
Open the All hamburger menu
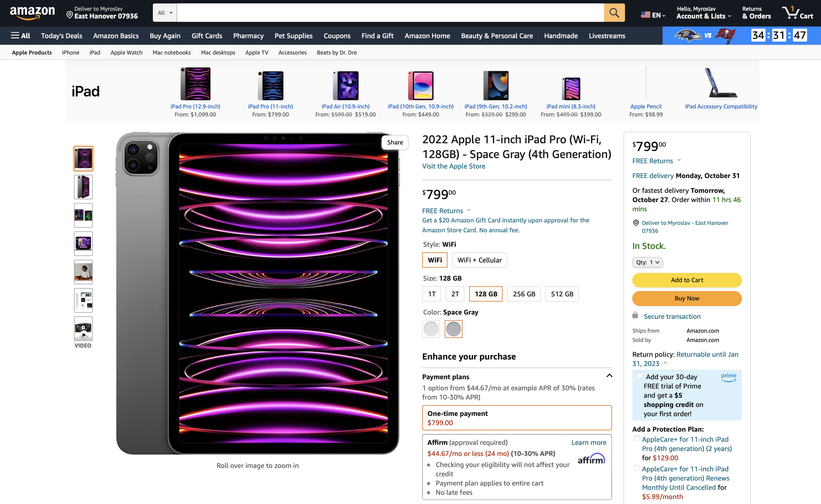tap(20, 36)
